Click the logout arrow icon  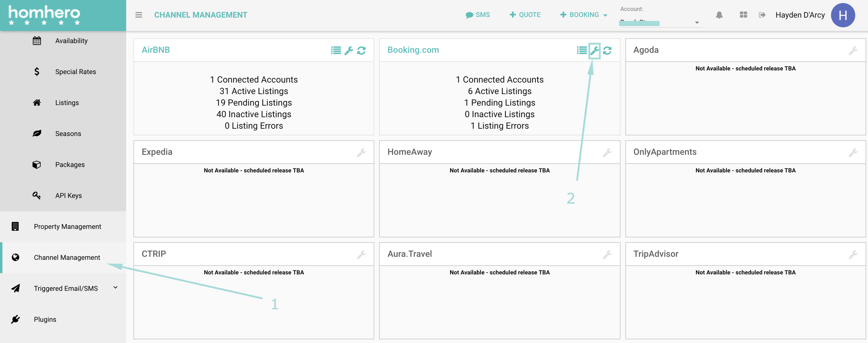click(762, 15)
